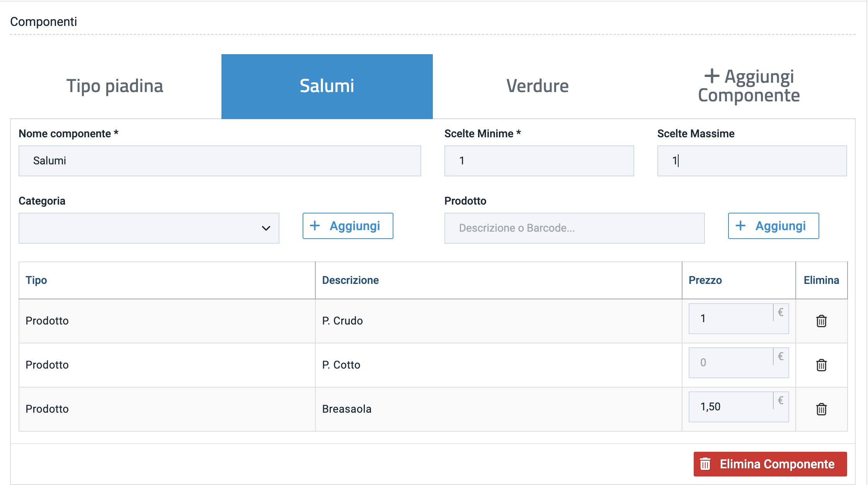Click the plus icon beside the Prodotto field
The height and width of the screenshot is (485, 868).
740,226
